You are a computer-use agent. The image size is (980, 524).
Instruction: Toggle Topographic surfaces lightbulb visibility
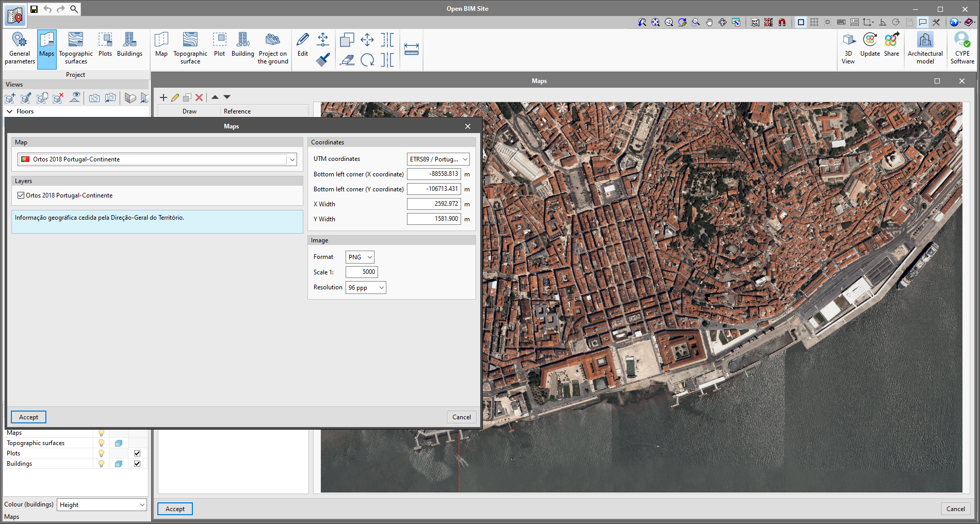coord(101,443)
